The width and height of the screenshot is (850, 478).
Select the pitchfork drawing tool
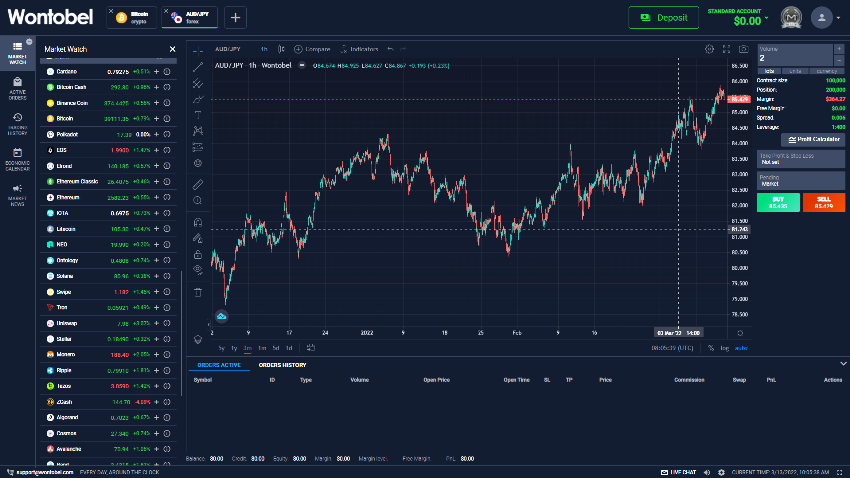[x=198, y=83]
